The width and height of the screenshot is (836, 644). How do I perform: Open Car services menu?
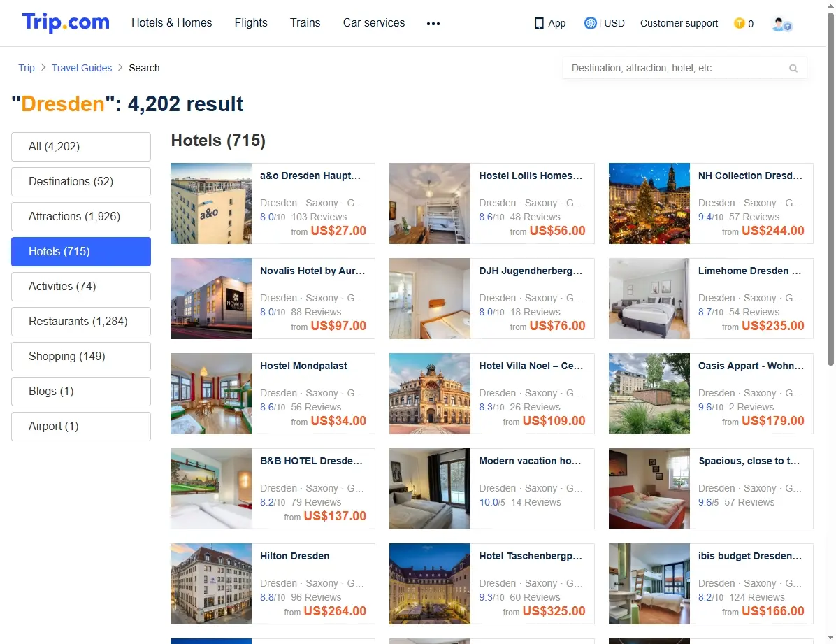point(374,23)
